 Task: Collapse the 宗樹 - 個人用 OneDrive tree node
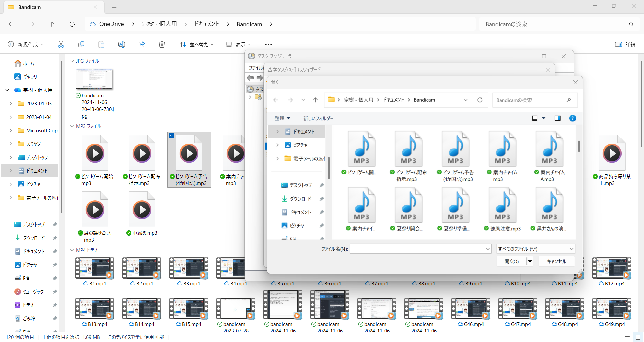tap(7, 90)
